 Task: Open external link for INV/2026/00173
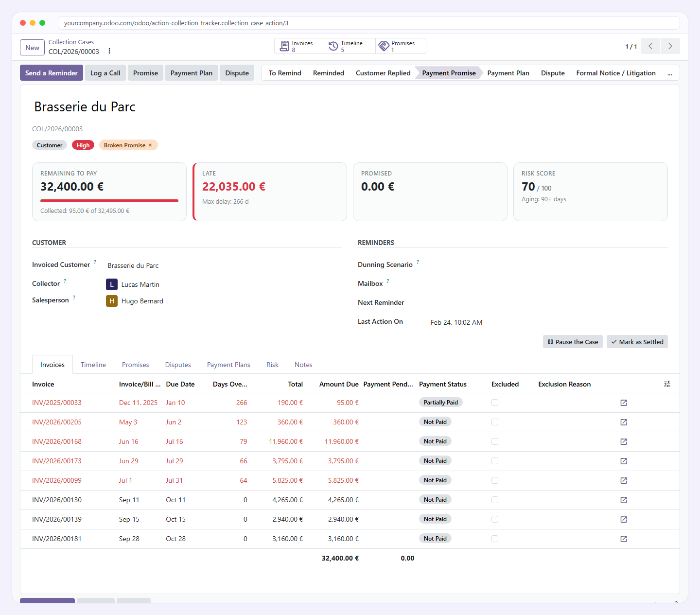tap(624, 461)
